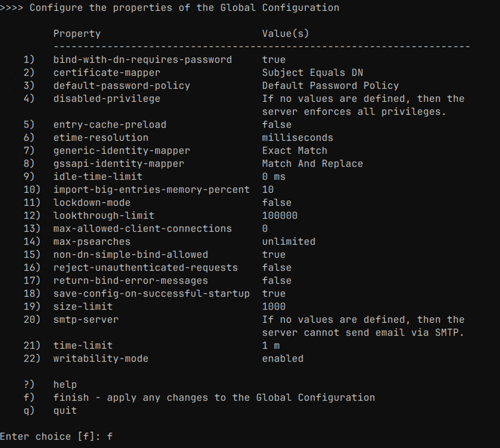Select the etime-resolution property entry
The image size is (500, 448).
pyautogui.click(x=100, y=138)
